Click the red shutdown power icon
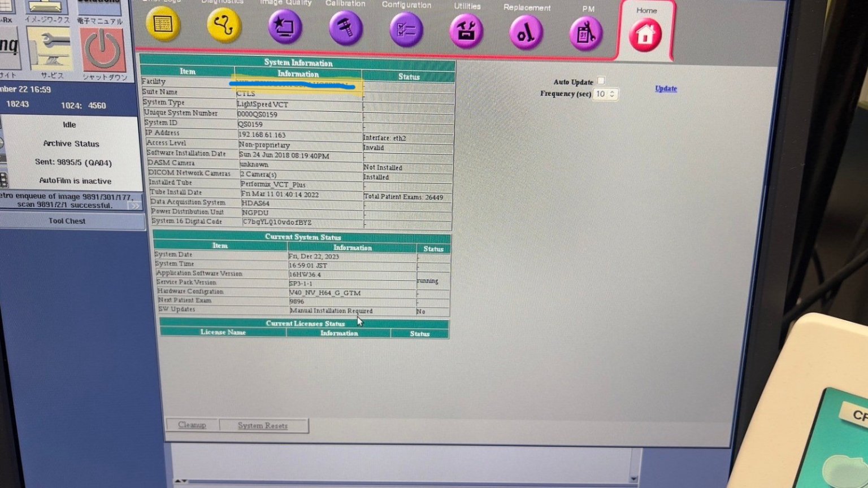 tap(103, 51)
